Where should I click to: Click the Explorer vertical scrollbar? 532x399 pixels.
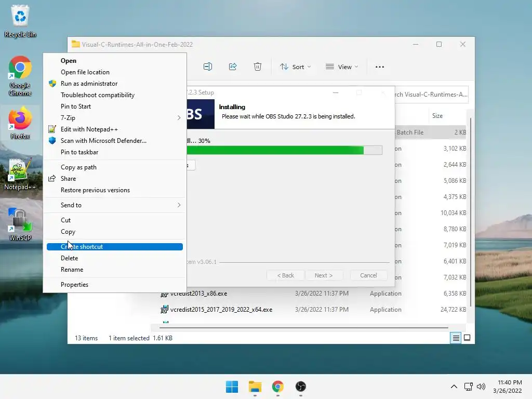coord(470,212)
